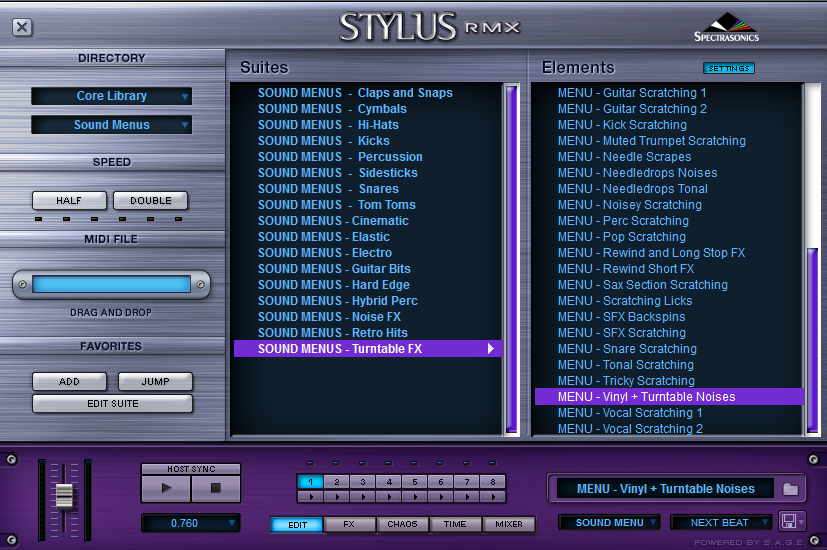The image size is (827, 550).
Task: Switch to the CHAOS page
Action: (x=402, y=524)
